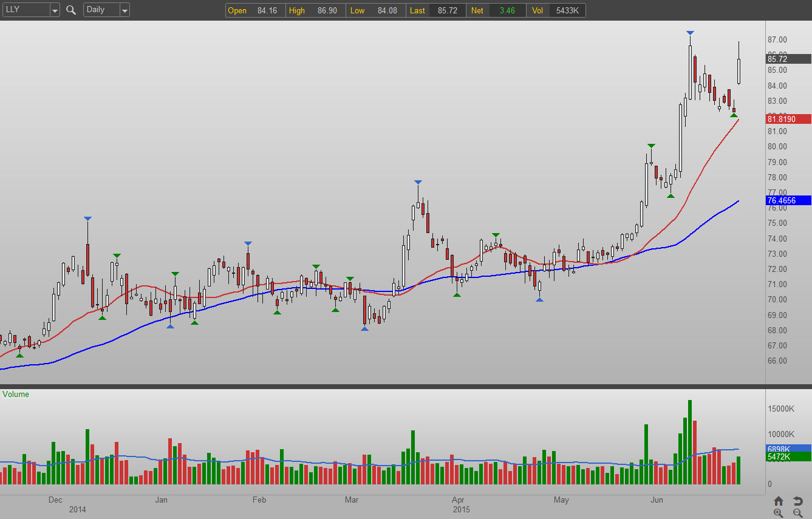812x519 pixels.
Task: Zoom in with the plus magnifier
Action: 779,513
